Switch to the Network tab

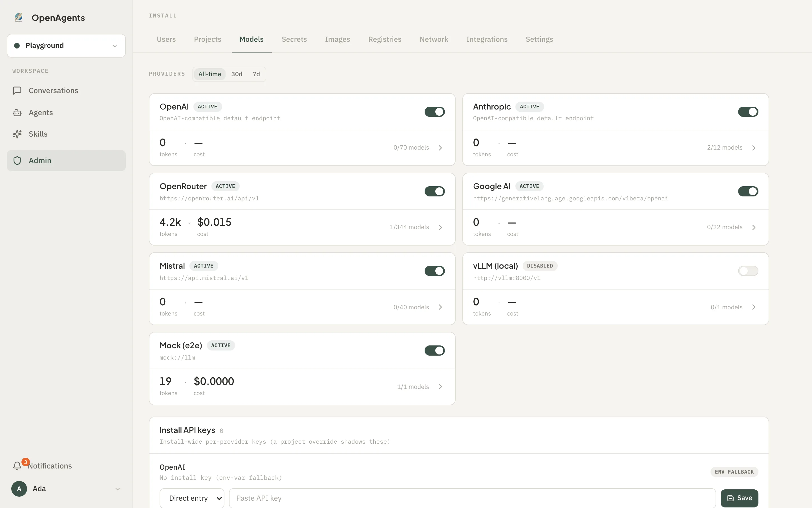(x=434, y=39)
